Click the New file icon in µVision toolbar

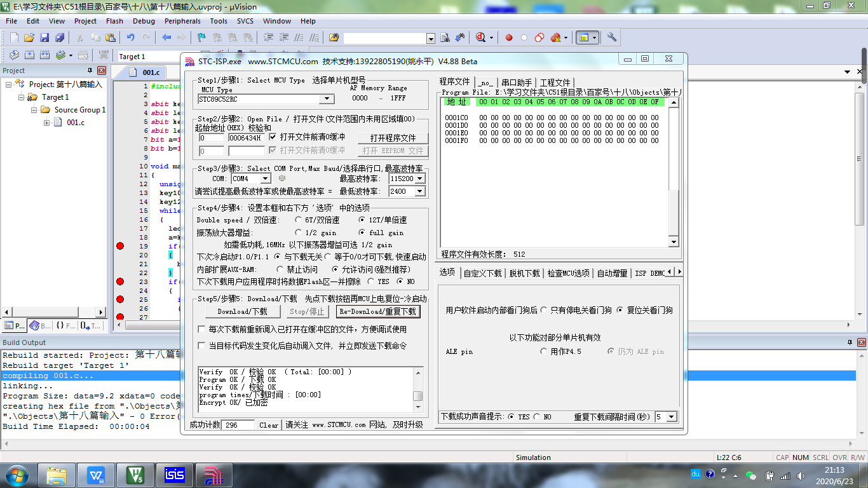tap(14, 37)
